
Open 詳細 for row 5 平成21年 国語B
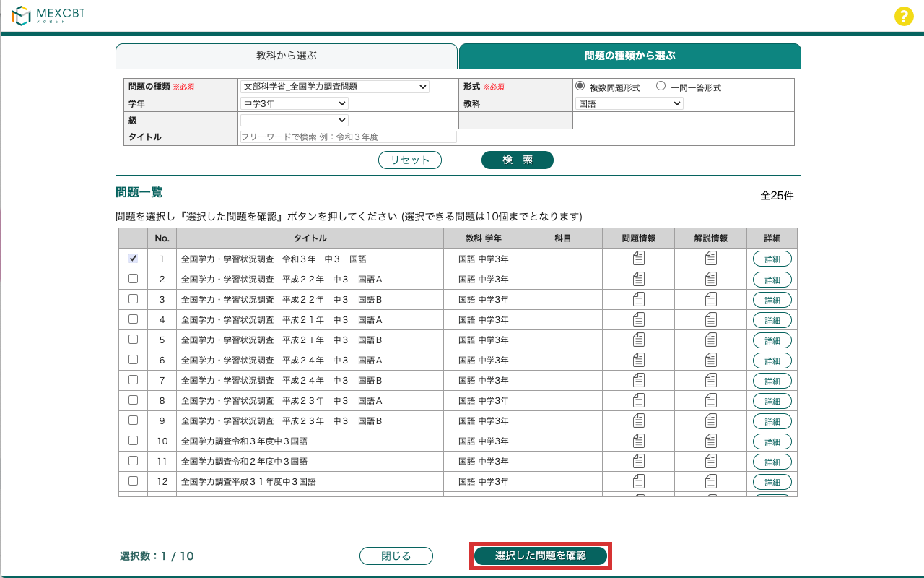772,341
